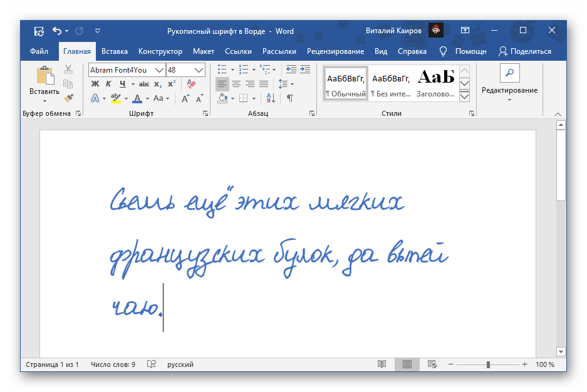
Task: Align text left
Action: click(222, 84)
